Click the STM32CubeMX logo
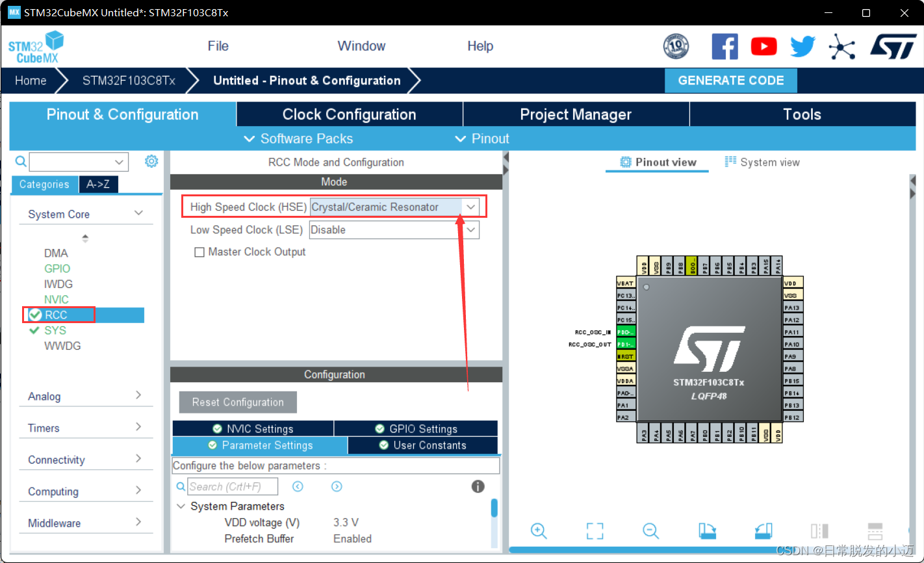 click(x=36, y=47)
